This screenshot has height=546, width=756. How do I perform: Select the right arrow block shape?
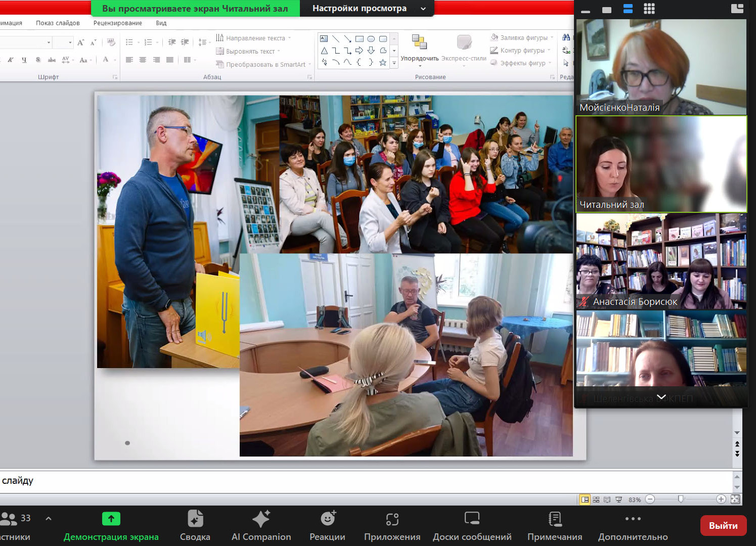pyautogui.click(x=359, y=51)
